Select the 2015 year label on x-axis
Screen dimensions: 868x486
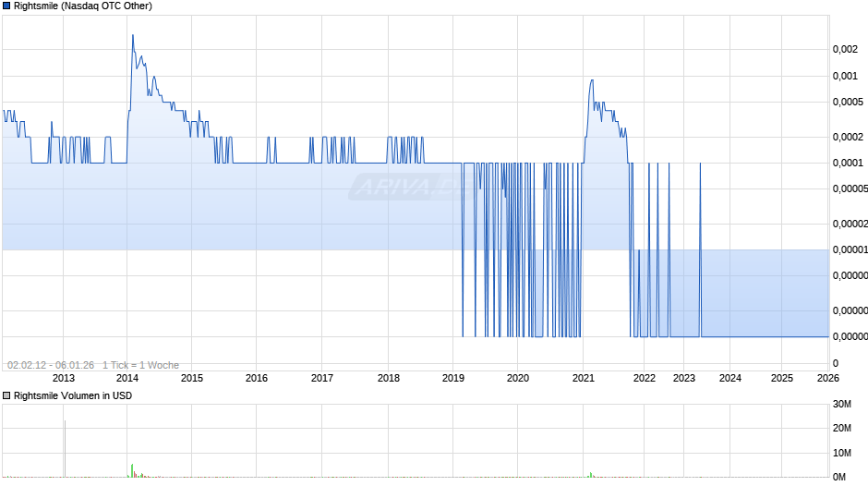[x=192, y=378]
